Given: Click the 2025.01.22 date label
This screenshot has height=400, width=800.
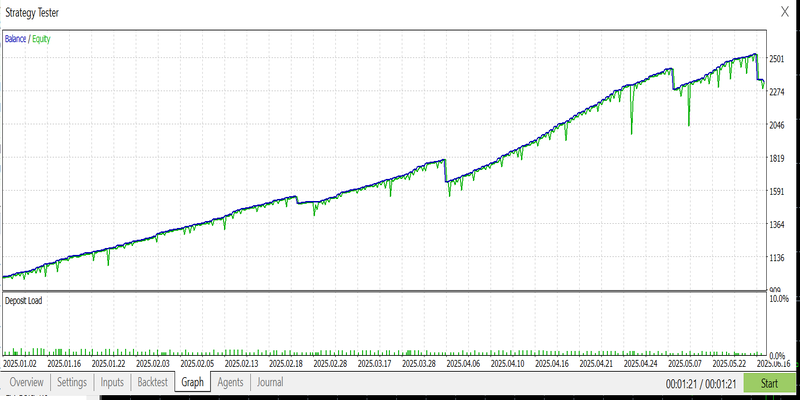Looking at the screenshot, I should 109,364.
